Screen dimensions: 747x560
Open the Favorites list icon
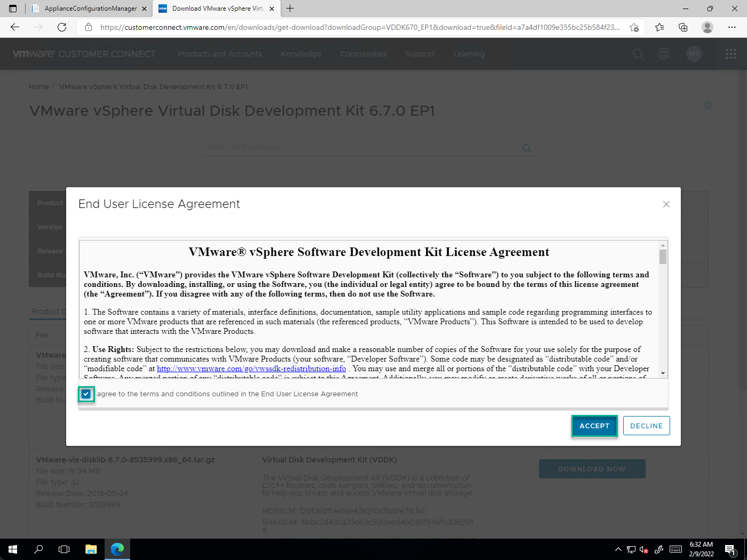click(659, 27)
